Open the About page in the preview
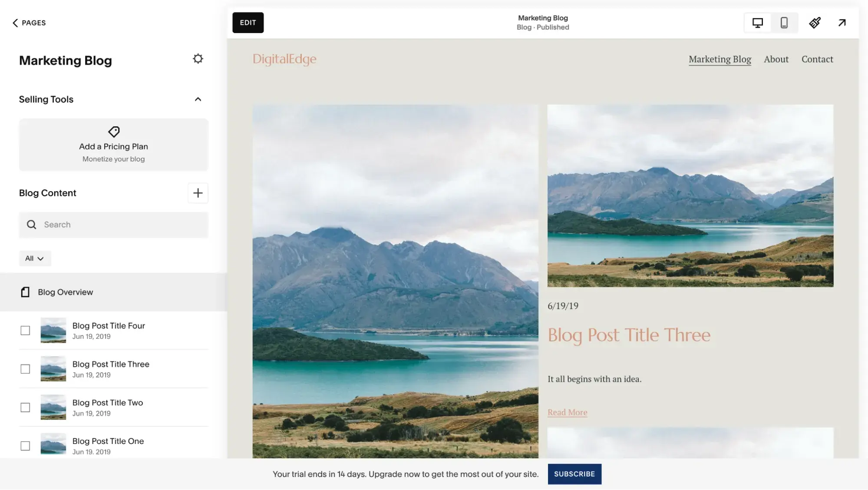This screenshot has height=490, width=868. pyautogui.click(x=776, y=59)
